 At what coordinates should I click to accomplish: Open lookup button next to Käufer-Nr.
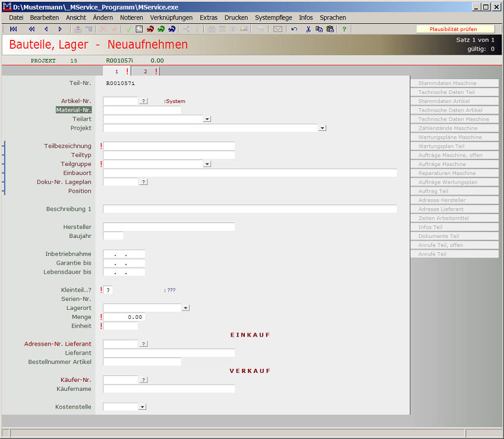(143, 380)
